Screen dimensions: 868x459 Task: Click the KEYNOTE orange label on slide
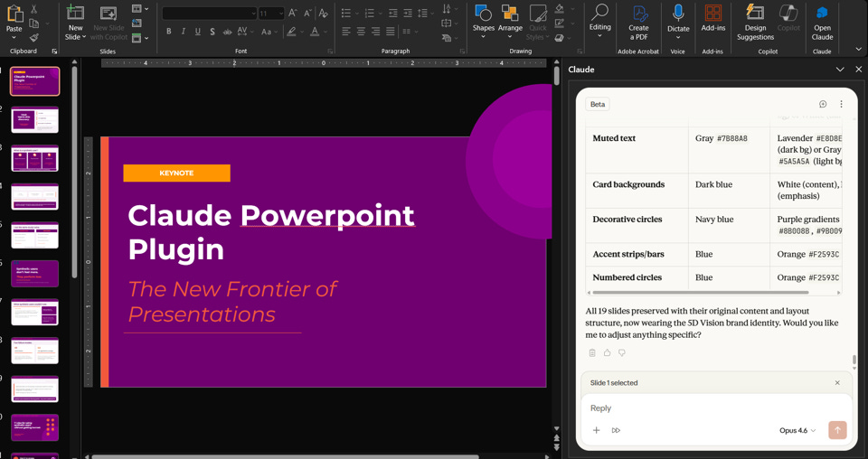click(176, 173)
